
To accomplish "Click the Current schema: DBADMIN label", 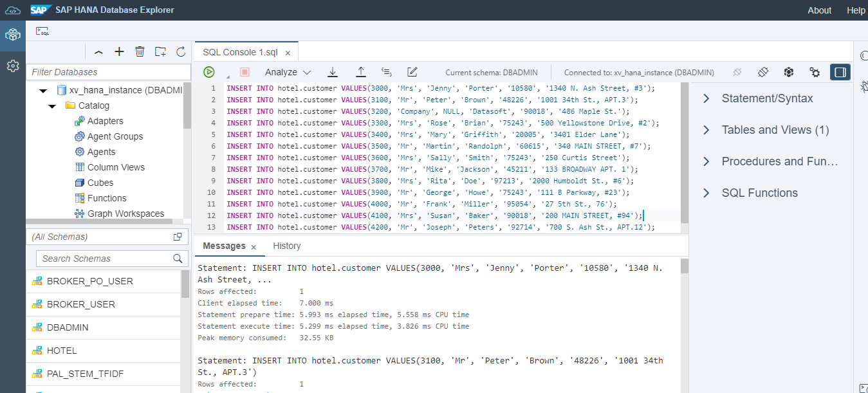I will tap(492, 73).
